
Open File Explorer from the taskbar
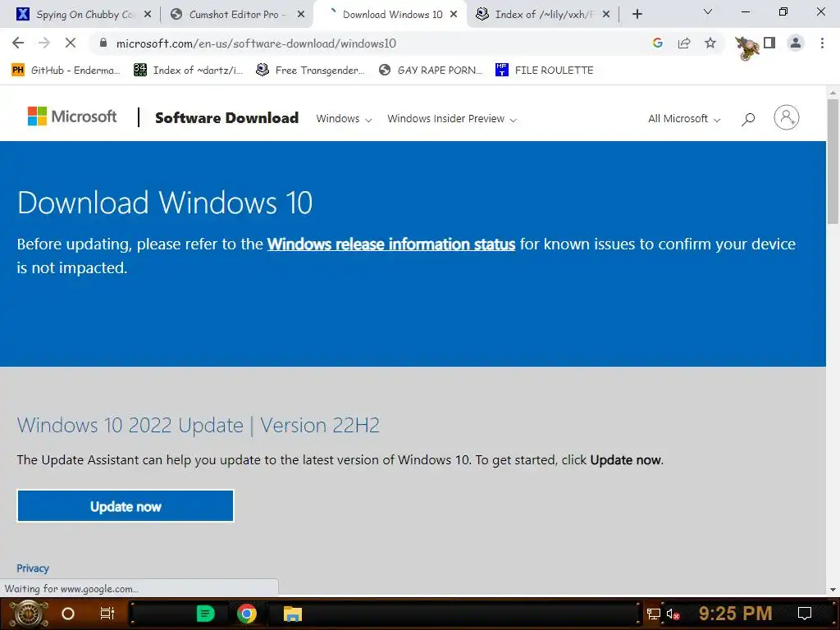click(x=293, y=614)
